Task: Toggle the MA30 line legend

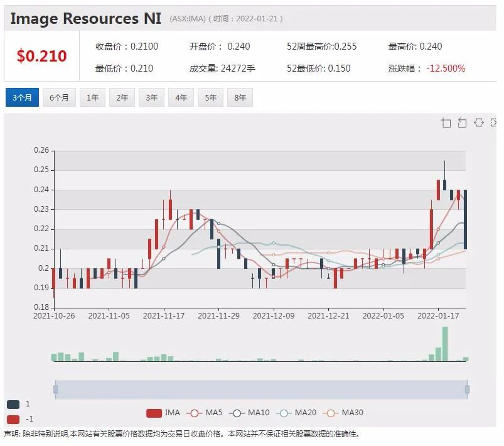Action: pyautogui.click(x=343, y=413)
